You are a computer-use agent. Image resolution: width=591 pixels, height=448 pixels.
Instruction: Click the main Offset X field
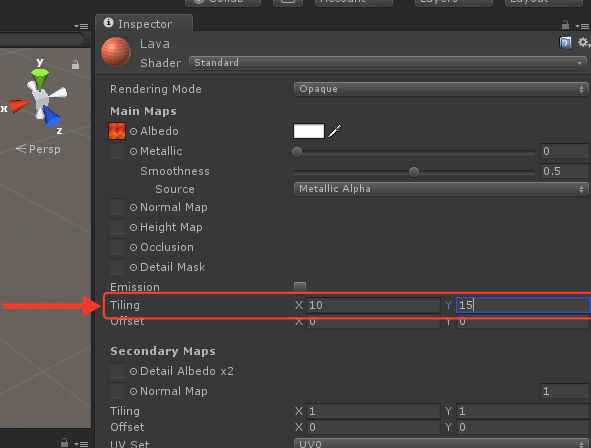373,323
